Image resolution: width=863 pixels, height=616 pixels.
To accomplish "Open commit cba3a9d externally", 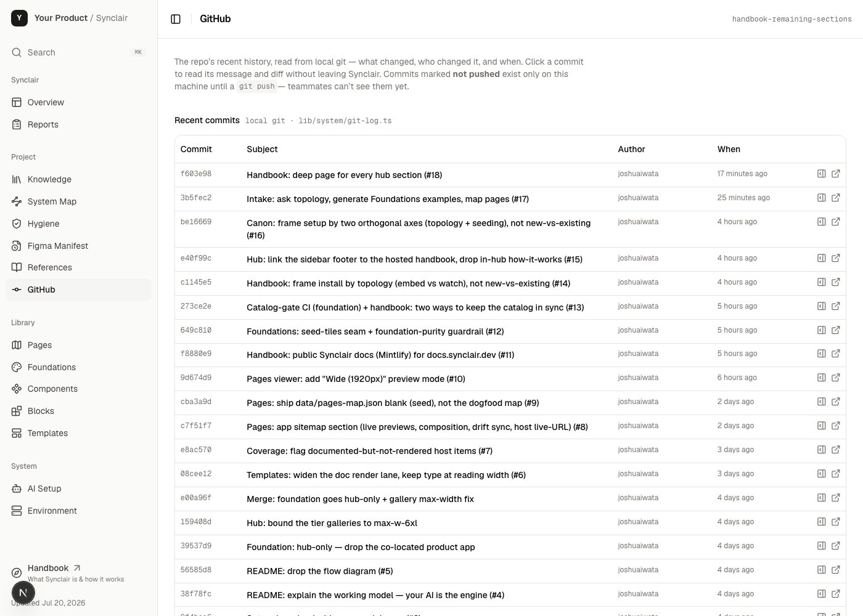I will (x=836, y=402).
